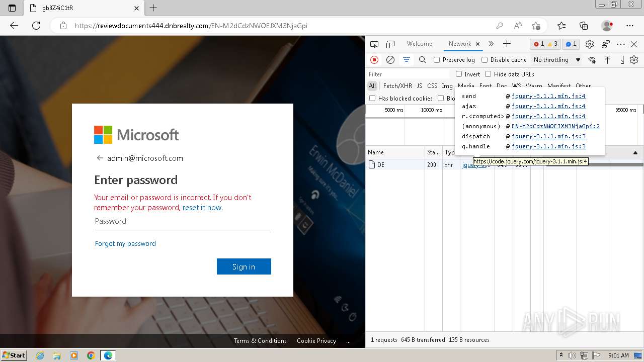The image size is (644, 362).
Task: Switch to Welcome tab in DevTools
Action: [419, 44]
